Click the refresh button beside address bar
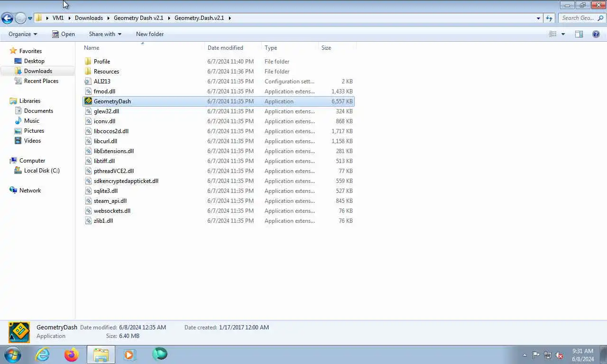Screen dimensions: 607x364 [x=549, y=18]
